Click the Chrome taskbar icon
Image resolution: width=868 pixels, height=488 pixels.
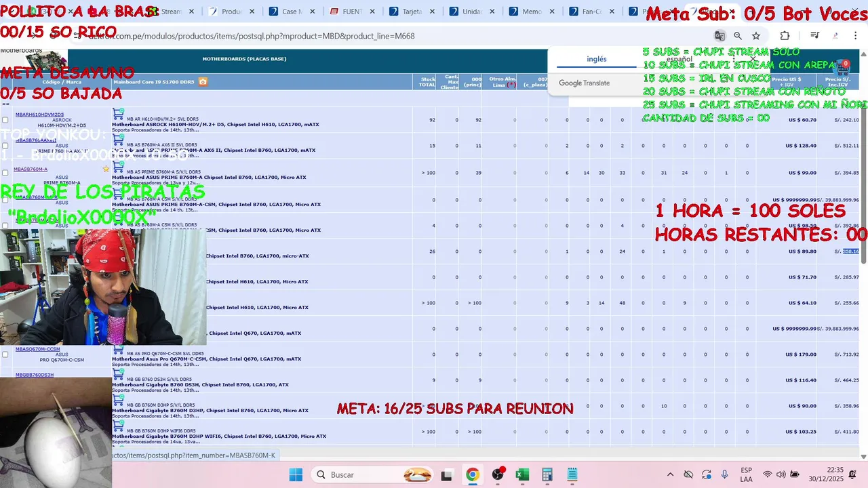472,474
